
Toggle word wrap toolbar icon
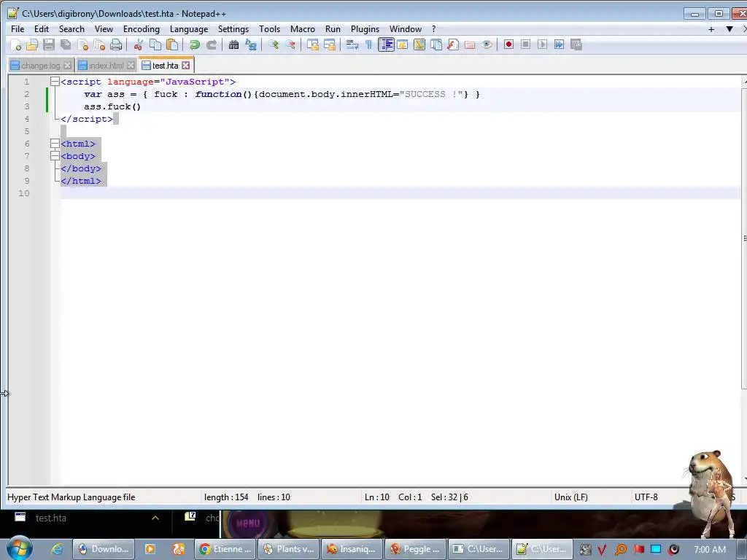tap(352, 44)
